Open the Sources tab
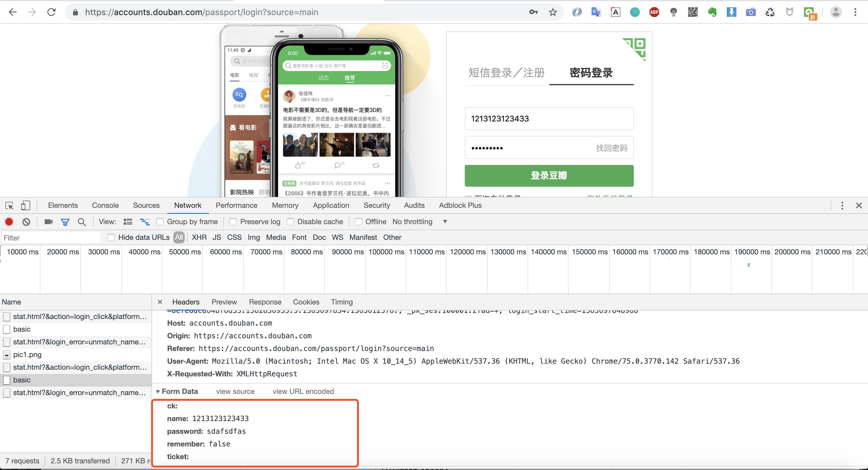Image resolution: width=868 pixels, height=470 pixels. click(146, 205)
